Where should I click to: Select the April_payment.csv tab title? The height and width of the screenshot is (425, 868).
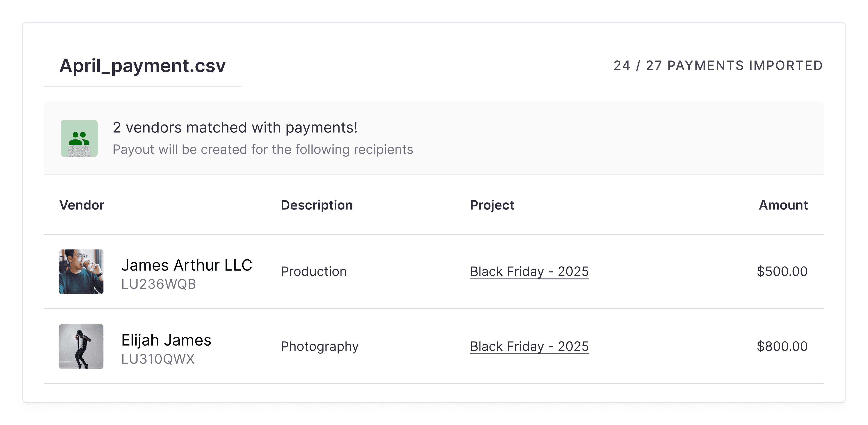143,65
